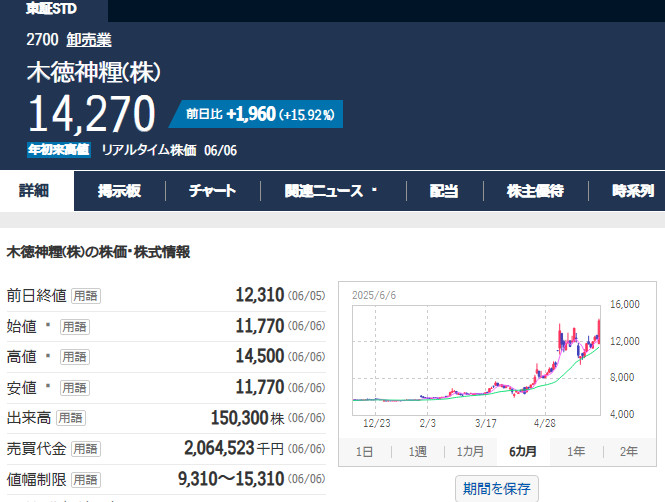Click the 期間を保存 button
Viewport: 665px width, 502px height.
[497, 489]
